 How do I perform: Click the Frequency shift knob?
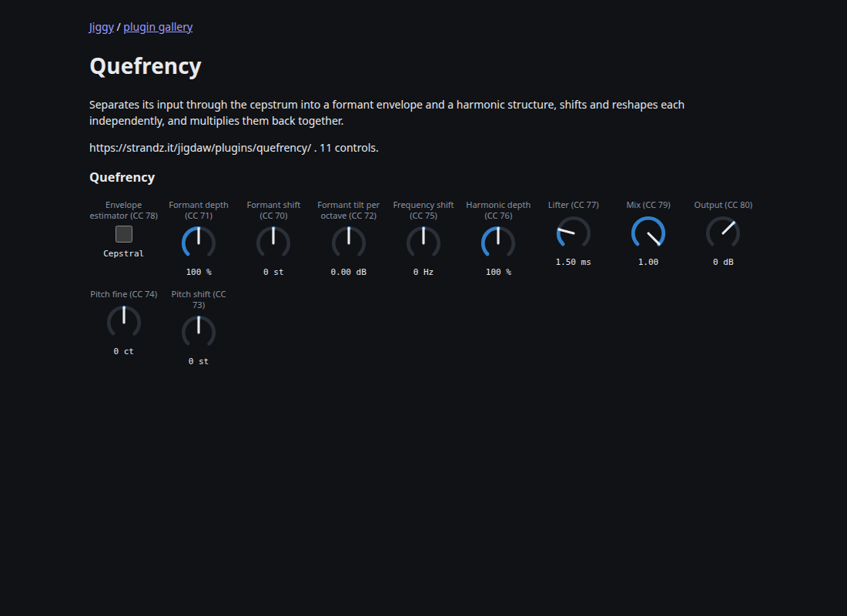[x=423, y=243]
